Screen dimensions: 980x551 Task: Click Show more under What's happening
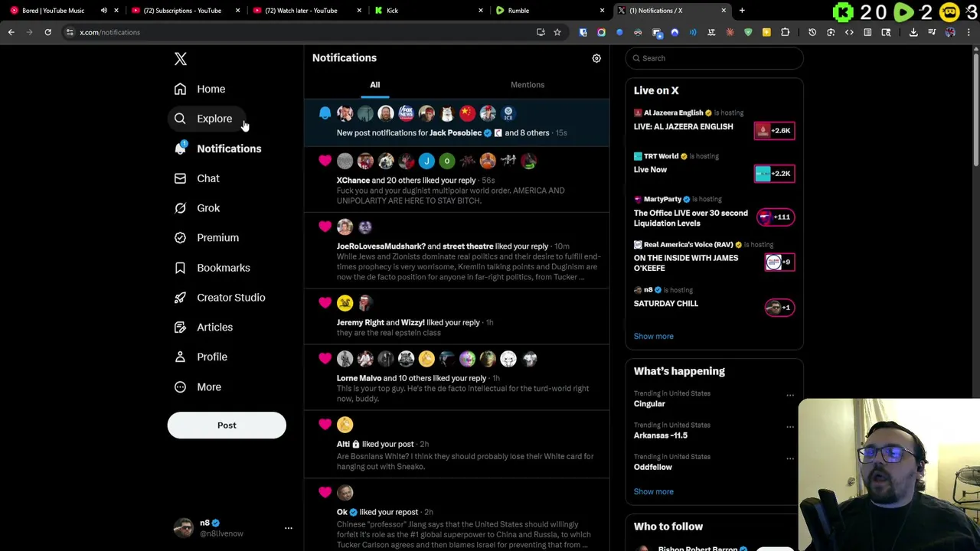pyautogui.click(x=653, y=491)
